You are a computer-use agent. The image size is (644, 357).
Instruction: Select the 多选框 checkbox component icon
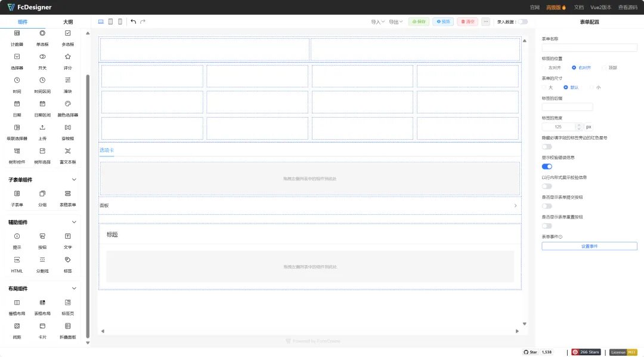68,33
